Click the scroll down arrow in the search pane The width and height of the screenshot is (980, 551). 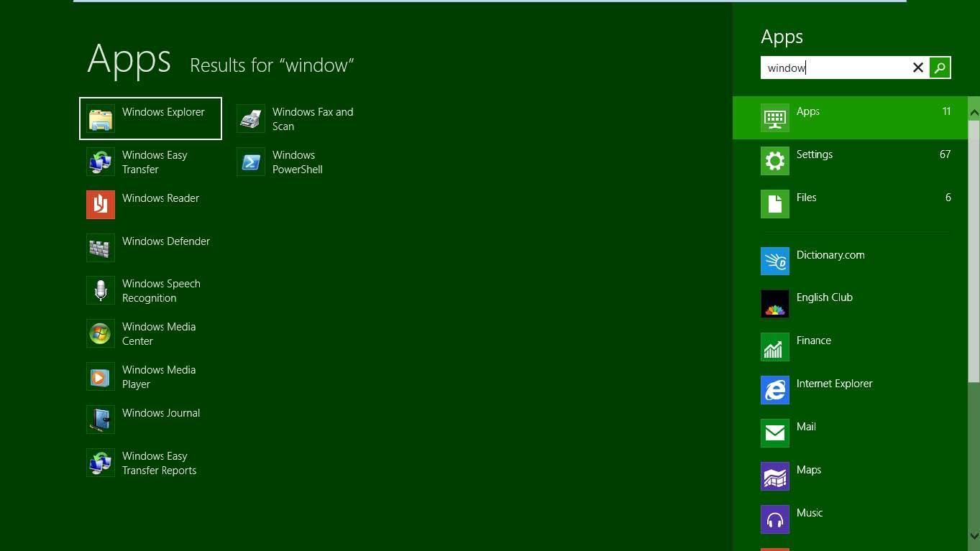point(974,535)
